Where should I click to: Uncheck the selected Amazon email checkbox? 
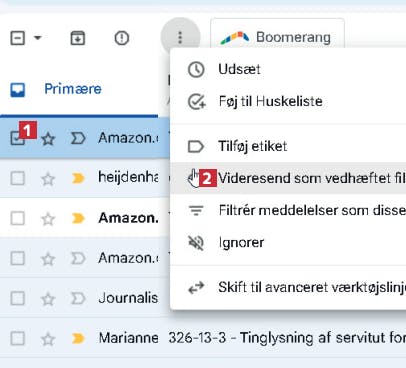pyautogui.click(x=17, y=138)
